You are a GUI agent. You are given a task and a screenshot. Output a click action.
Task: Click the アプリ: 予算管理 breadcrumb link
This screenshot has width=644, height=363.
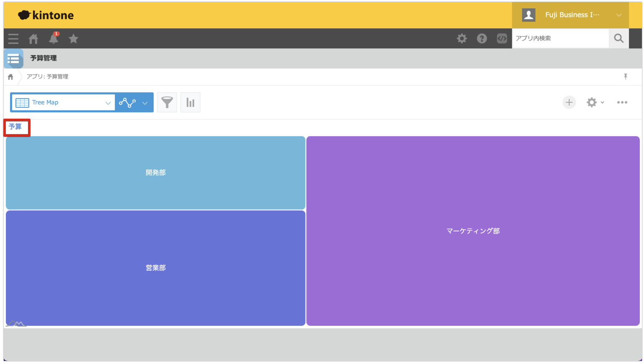click(48, 77)
